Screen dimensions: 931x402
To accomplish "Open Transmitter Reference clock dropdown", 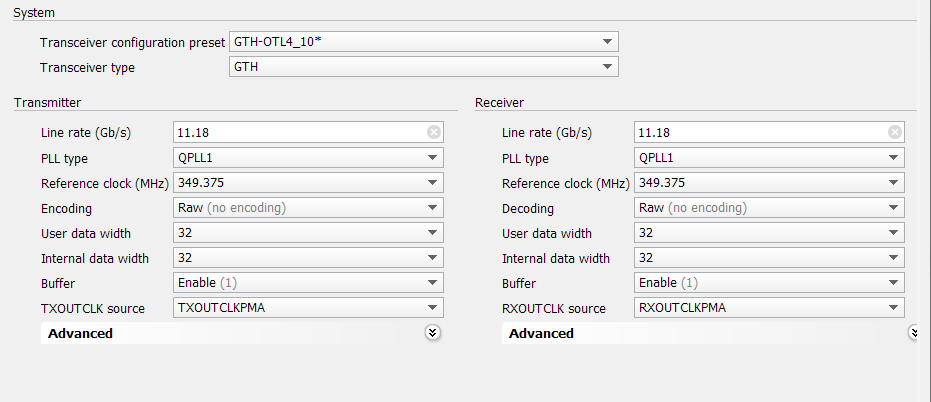I will (x=308, y=183).
